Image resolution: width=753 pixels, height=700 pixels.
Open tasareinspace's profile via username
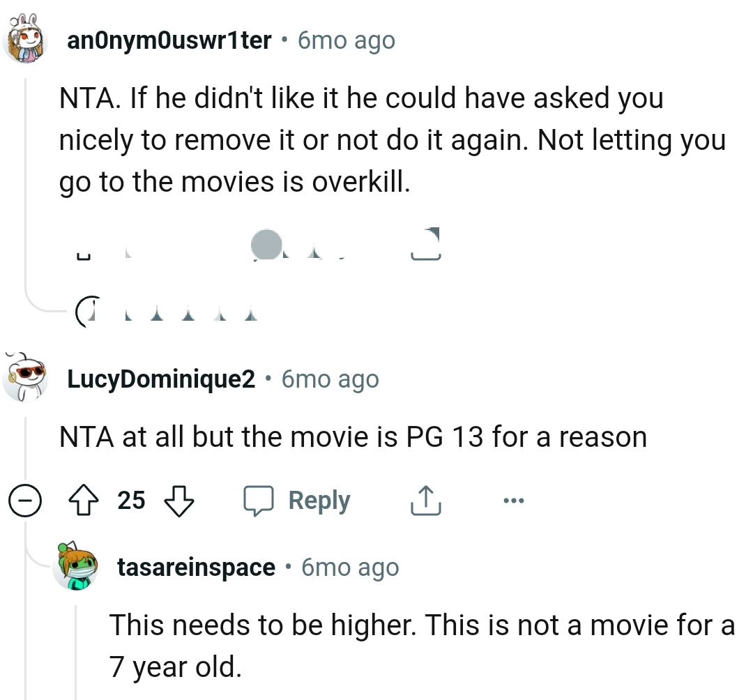(x=197, y=566)
